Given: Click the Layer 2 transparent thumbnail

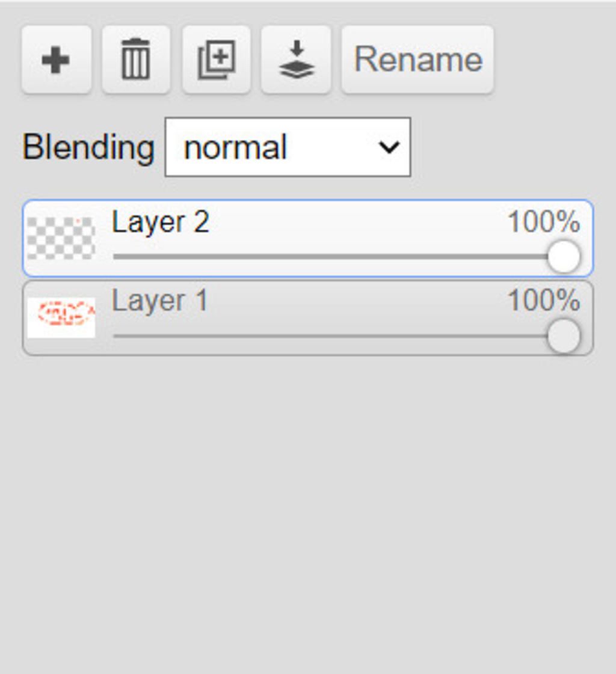Looking at the screenshot, I should click(x=61, y=239).
